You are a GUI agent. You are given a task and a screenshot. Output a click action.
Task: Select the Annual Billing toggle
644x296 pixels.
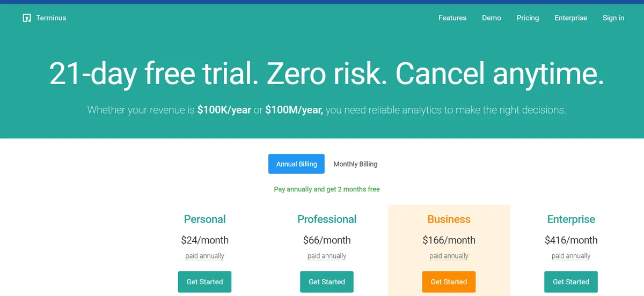(x=296, y=164)
